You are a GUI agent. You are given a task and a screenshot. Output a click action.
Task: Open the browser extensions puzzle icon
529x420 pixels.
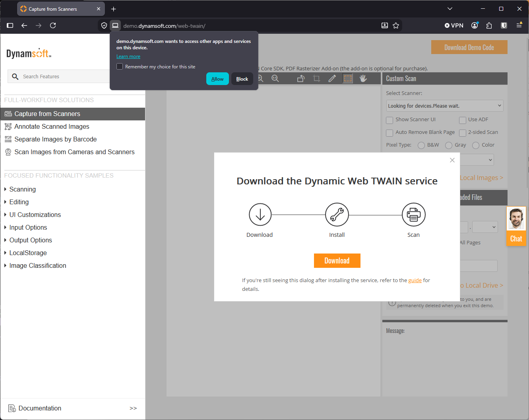(489, 25)
